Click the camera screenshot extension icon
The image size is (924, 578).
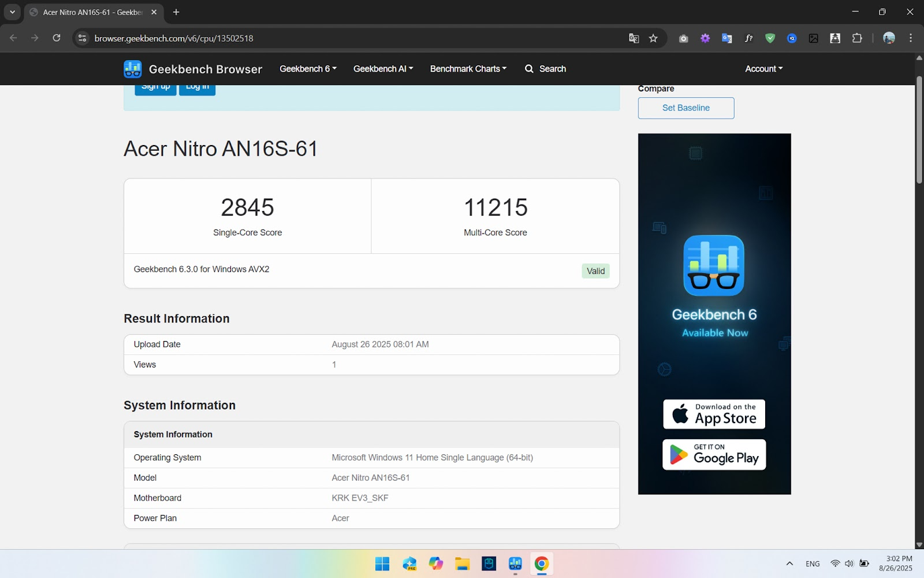pos(683,38)
